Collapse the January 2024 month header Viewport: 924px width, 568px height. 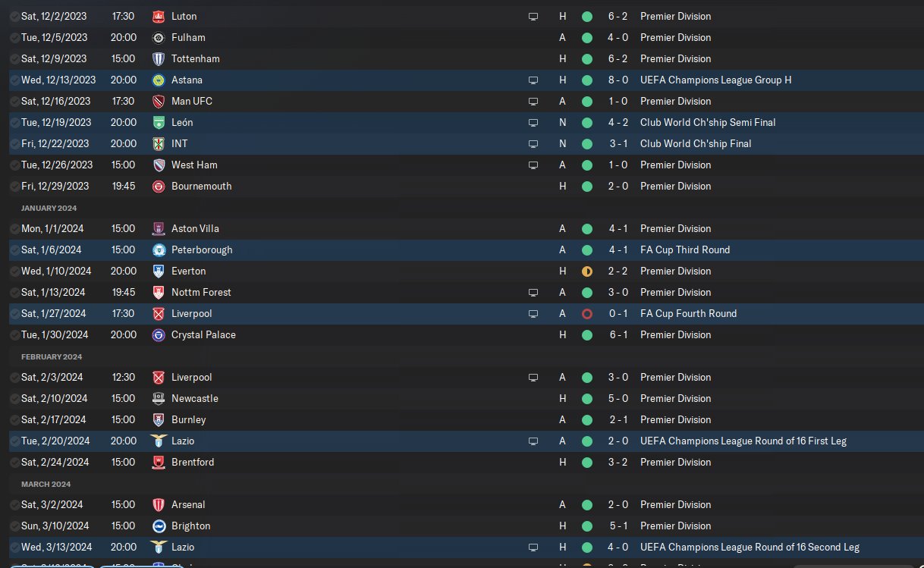(x=49, y=208)
